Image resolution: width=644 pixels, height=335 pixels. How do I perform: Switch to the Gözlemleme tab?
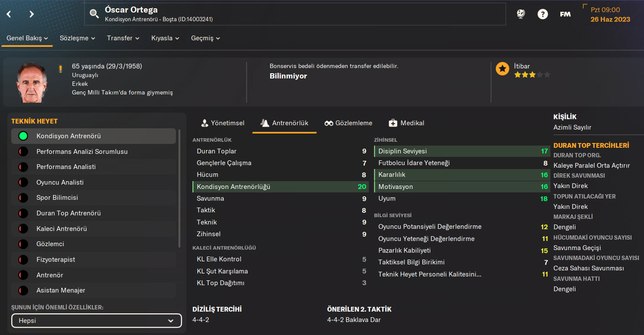(348, 123)
